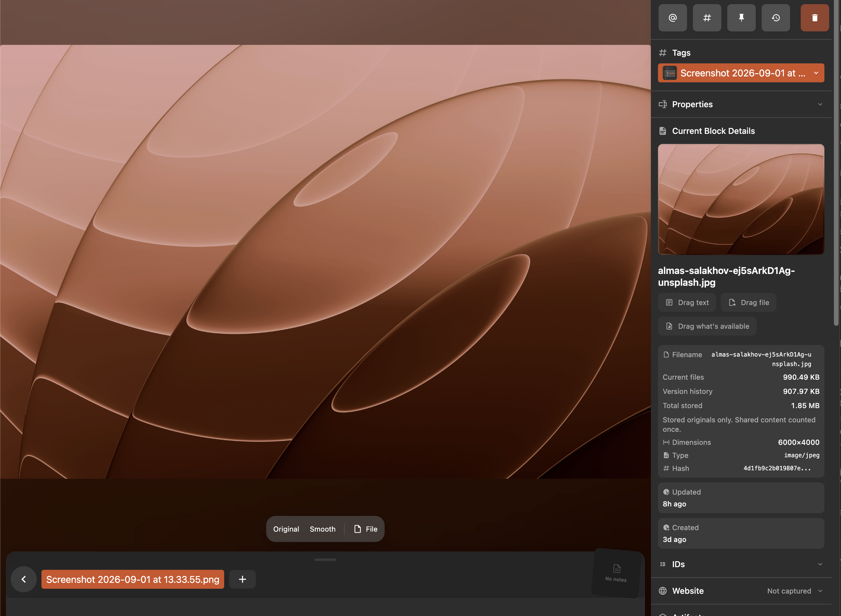Click the Current Block Details document icon

pos(662,131)
